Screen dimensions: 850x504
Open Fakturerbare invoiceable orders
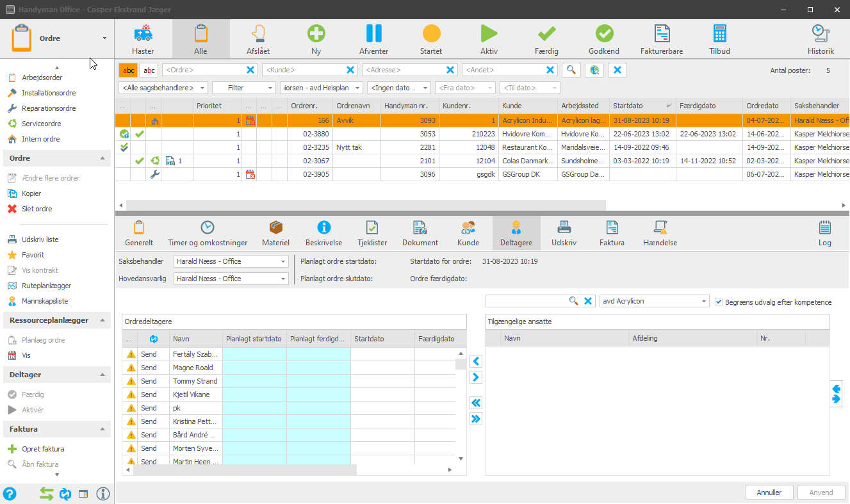point(662,39)
